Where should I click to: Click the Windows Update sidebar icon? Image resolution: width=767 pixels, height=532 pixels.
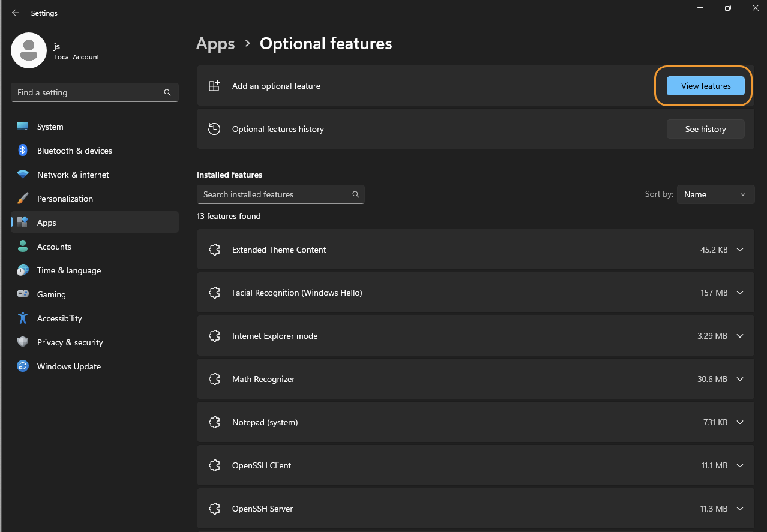[x=23, y=366]
